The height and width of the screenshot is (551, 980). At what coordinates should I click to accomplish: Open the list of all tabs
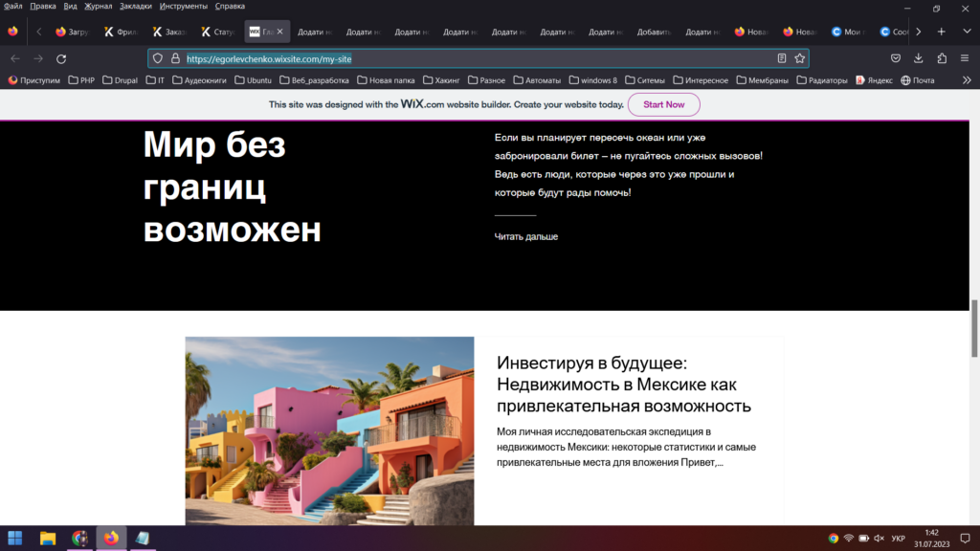pyautogui.click(x=965, y=32)
